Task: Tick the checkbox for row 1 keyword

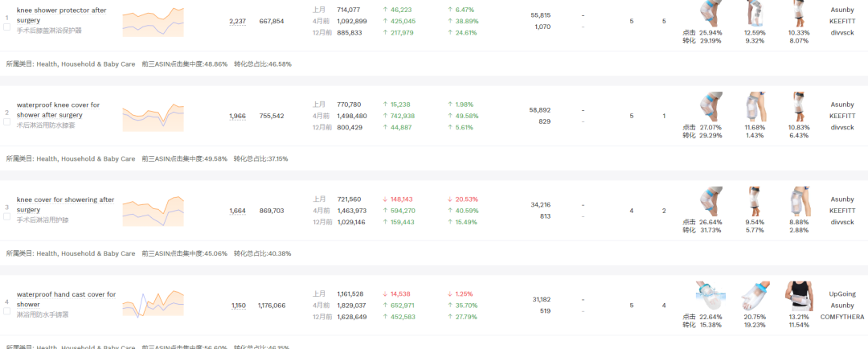Action: pos(7,27)
